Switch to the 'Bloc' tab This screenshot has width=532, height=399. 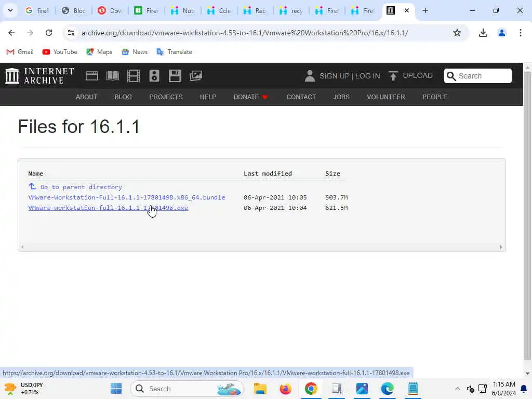pyautogui.click(x=74, y=10)
